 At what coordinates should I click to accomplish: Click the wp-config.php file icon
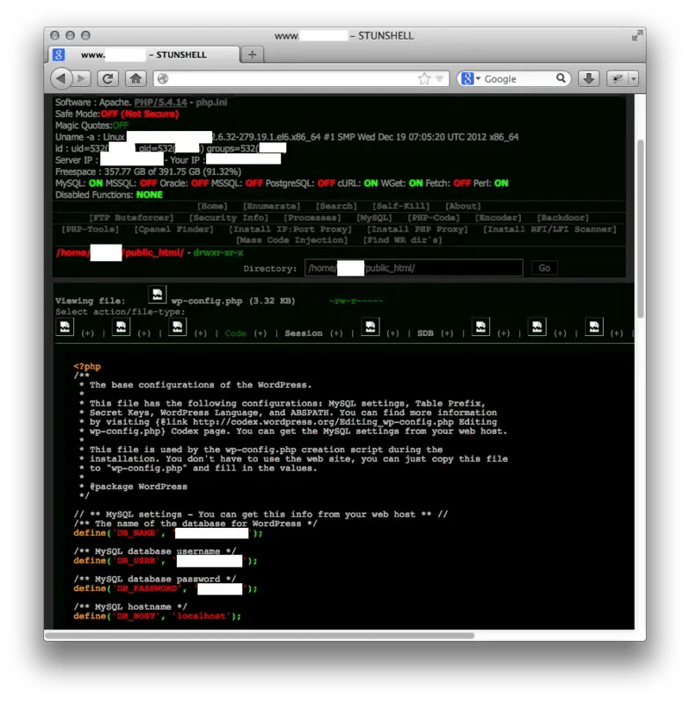pos(157,295)
